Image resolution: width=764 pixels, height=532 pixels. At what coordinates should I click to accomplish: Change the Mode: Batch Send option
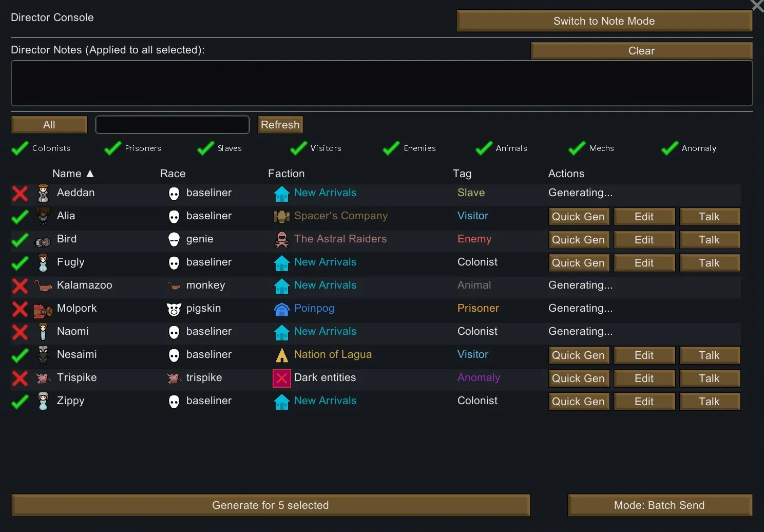(x=659, y=505)
